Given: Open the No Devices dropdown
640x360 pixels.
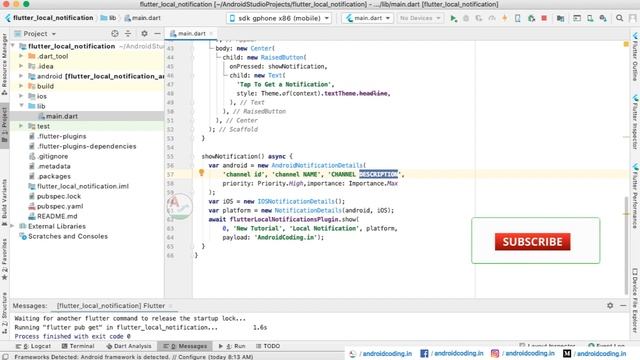Looking at the screenshot, I should (x=420, y=18).
